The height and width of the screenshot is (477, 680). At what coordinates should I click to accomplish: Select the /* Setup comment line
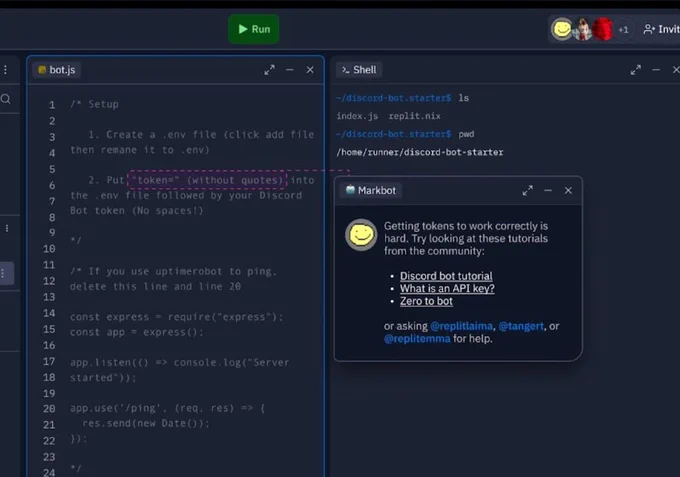coord(94,104)
